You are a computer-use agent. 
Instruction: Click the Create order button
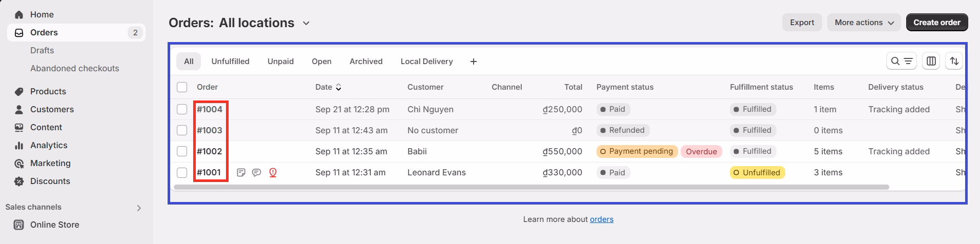[x=937, y=23]
